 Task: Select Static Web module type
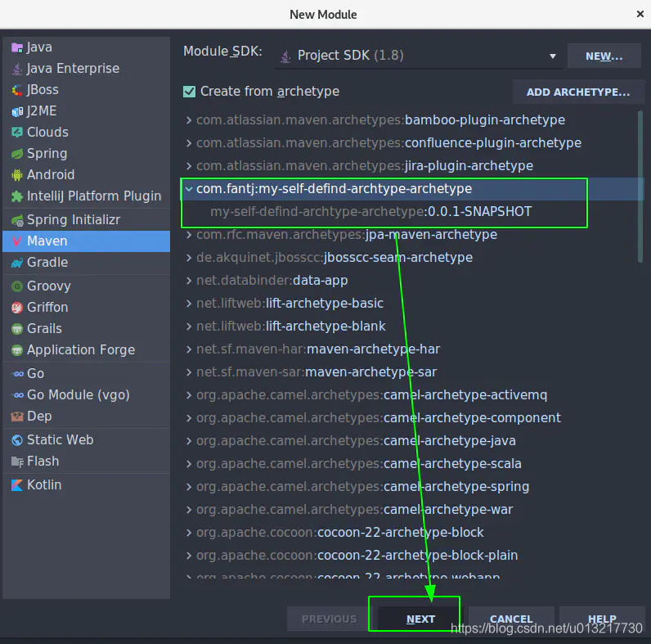pos(87,439)
